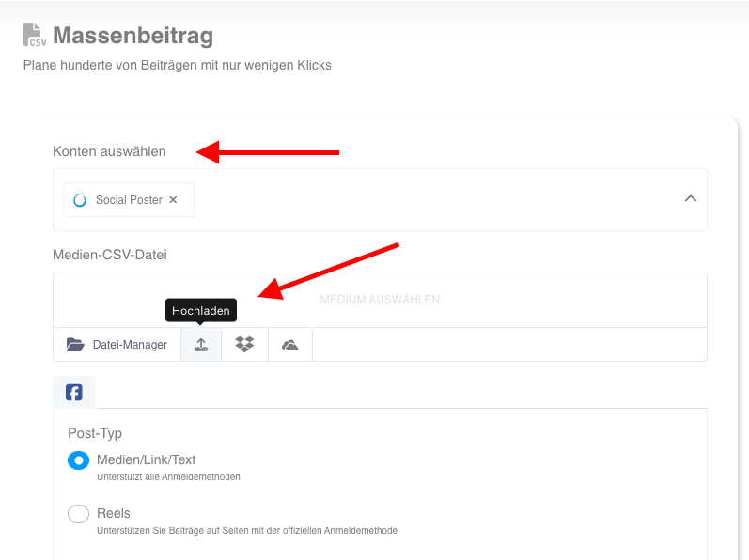Viewport: 749px width, 560px height.
Task: Click the Social Poster account chip
Action: tap(129, 199)
